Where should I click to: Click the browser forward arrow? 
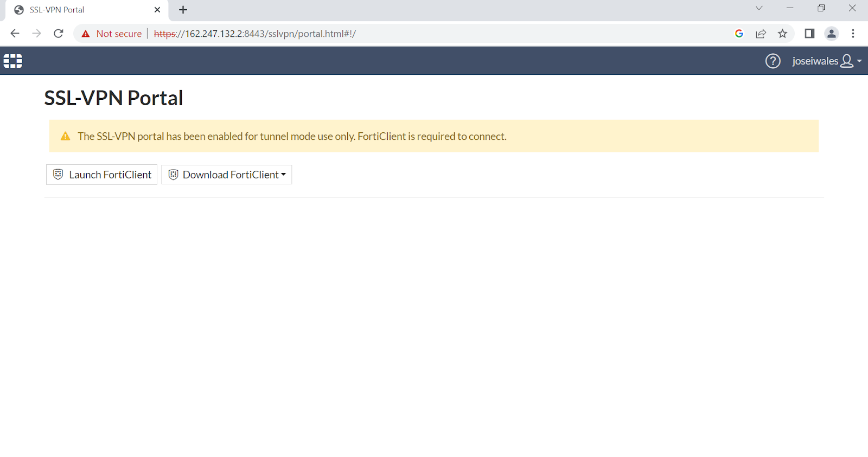pos(36,34)
